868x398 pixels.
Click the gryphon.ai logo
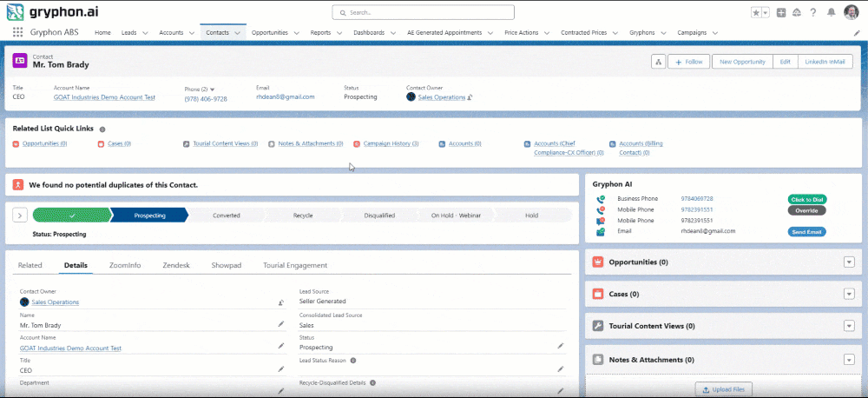click(53, 11)
